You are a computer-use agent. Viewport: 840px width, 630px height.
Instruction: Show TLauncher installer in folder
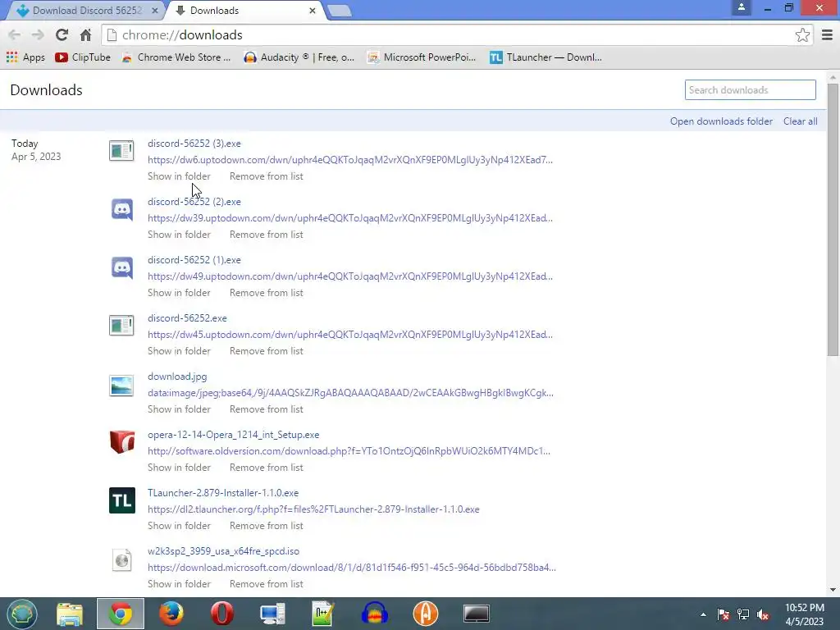[x=179, y=526]
